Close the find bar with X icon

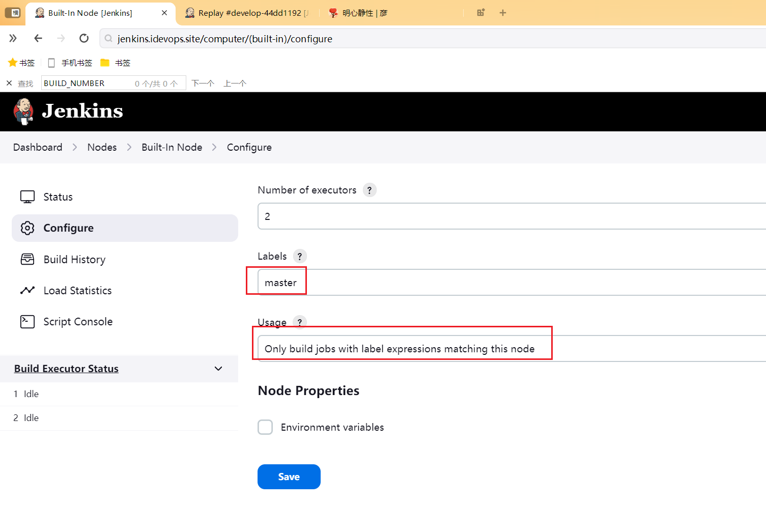9,83
